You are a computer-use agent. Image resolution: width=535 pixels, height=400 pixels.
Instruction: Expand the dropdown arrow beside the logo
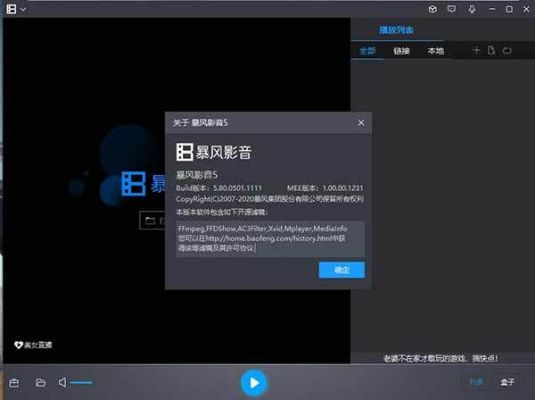(x=23, y=10)
